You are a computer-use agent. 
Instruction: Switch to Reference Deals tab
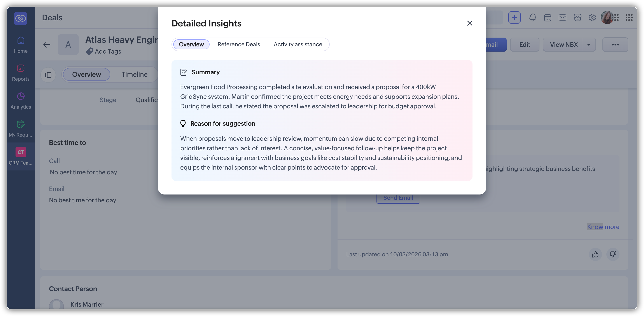238,44
